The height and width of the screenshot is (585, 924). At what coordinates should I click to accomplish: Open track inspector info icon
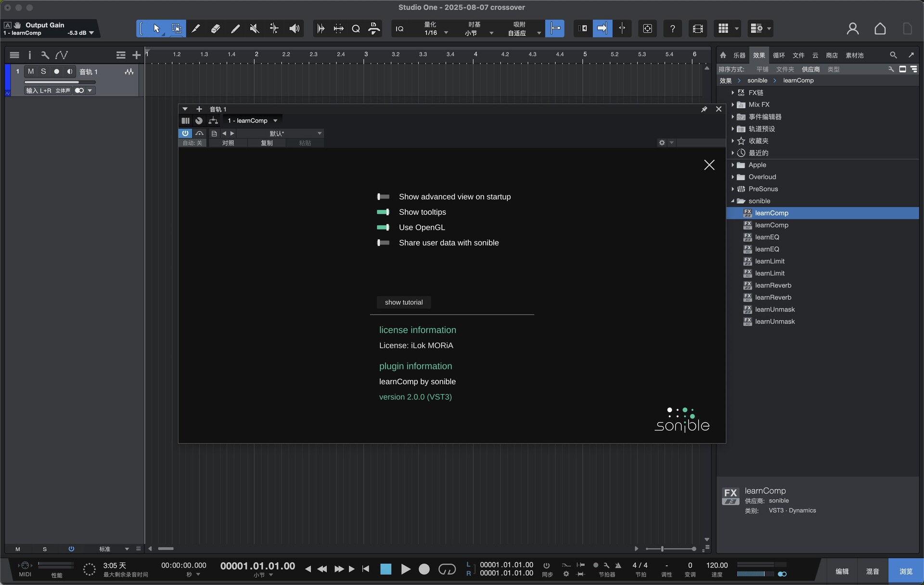point(29,55)
